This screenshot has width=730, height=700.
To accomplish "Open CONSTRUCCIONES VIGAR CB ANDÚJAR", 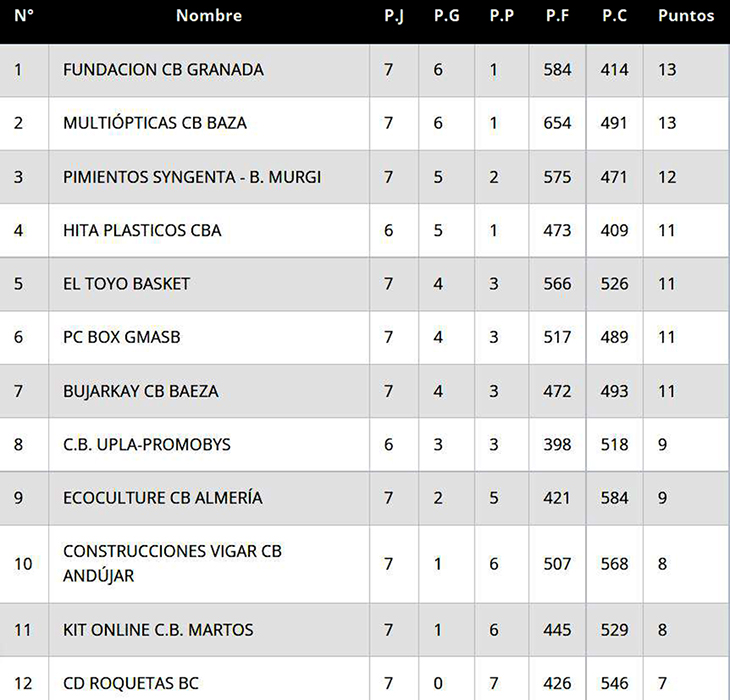I will point(172,563).
